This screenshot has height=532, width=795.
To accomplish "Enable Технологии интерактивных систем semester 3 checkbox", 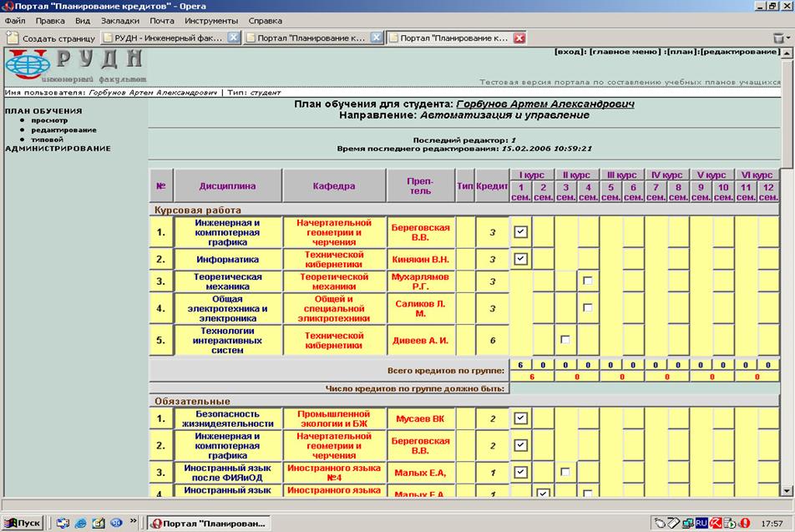I will [566, 340].
